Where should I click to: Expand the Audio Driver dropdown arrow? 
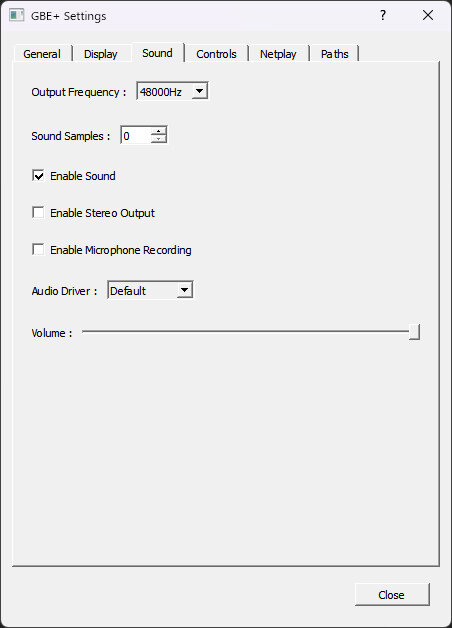tap(185, 290)
